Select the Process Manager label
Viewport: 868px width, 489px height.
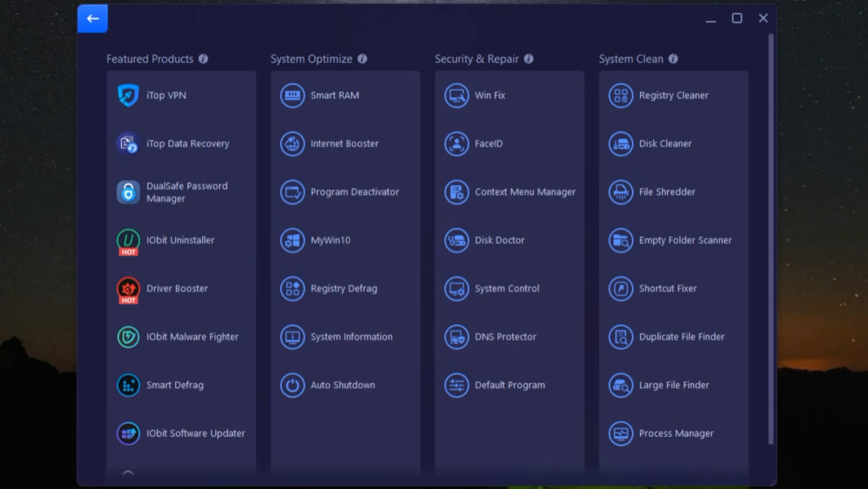[676, 433]
